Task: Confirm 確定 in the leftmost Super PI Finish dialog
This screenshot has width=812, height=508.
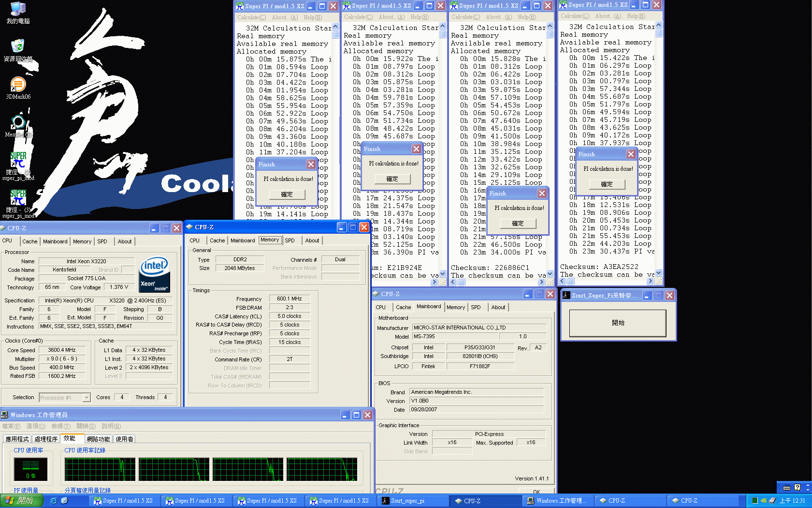Action: tap(287, 194)
